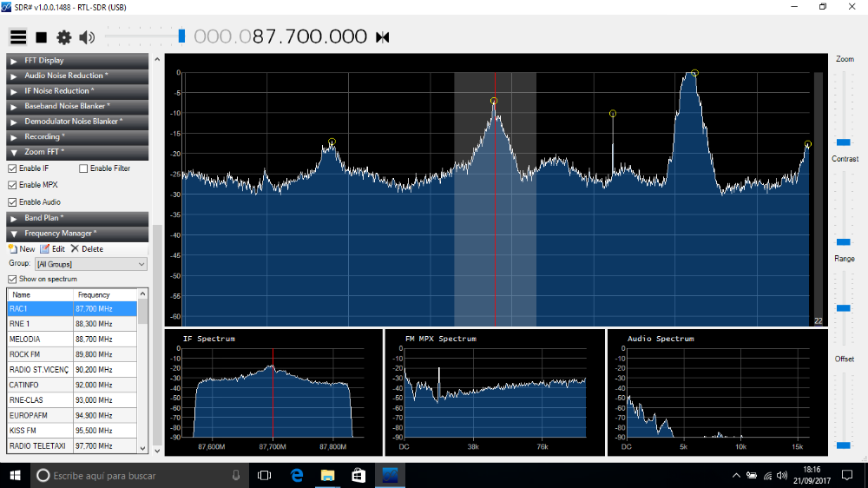Disable the Enable IF checkbox

click(x=13, y=168)
